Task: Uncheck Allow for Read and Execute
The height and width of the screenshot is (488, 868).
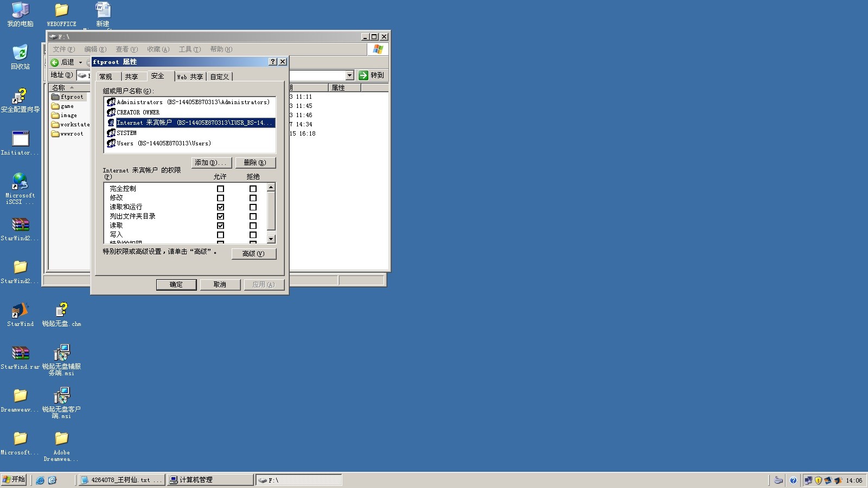Action: (220, 207)
